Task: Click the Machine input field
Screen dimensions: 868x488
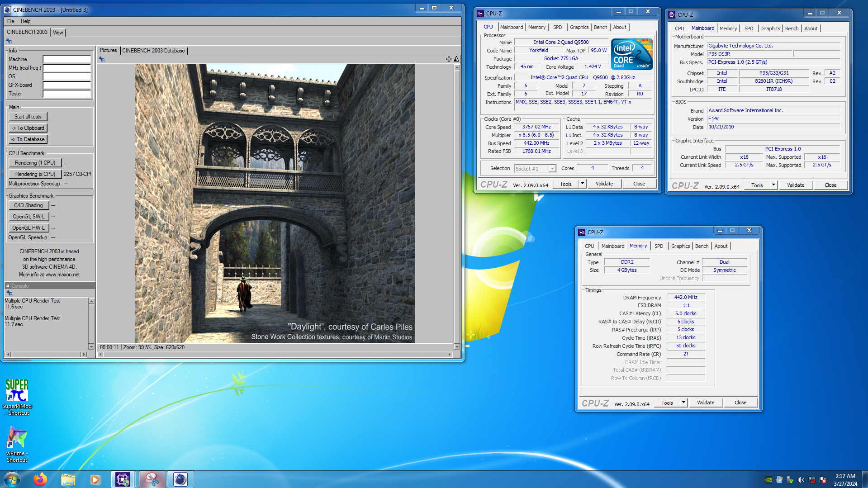Action: (x=67, y=59)
